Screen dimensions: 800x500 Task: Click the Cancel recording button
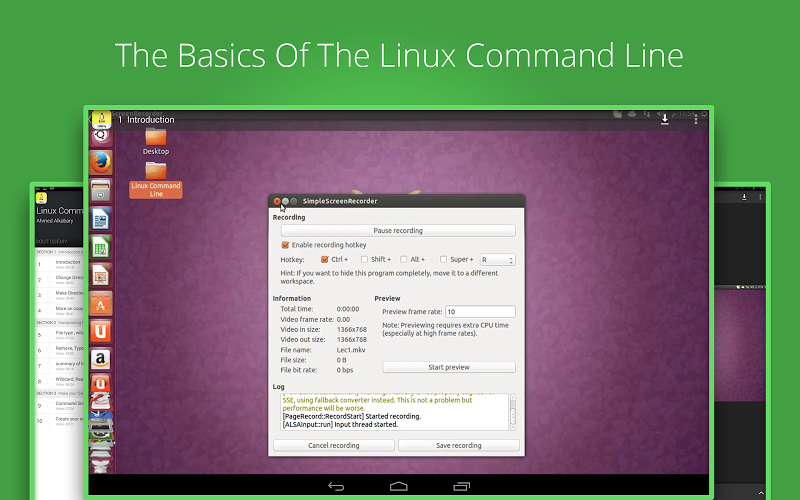(x=334, y=445)
